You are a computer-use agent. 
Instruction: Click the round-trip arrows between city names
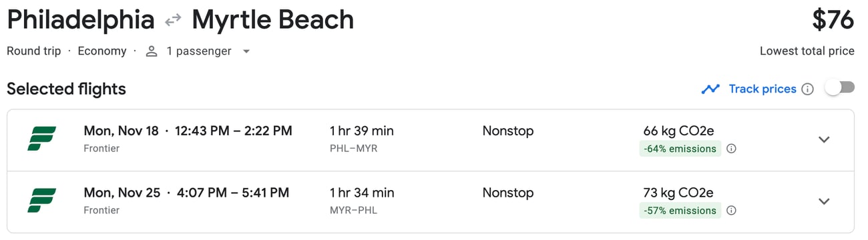tap(174, 21)
